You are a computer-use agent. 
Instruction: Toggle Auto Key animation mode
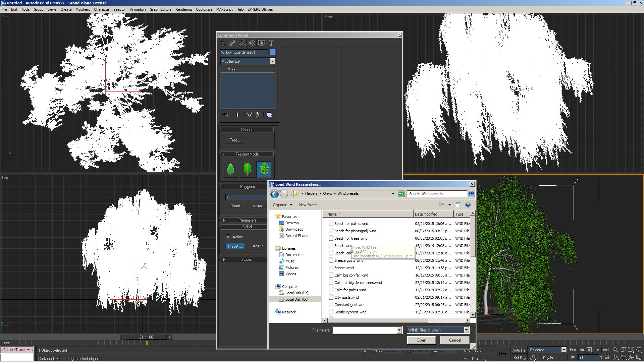point(519,350)
